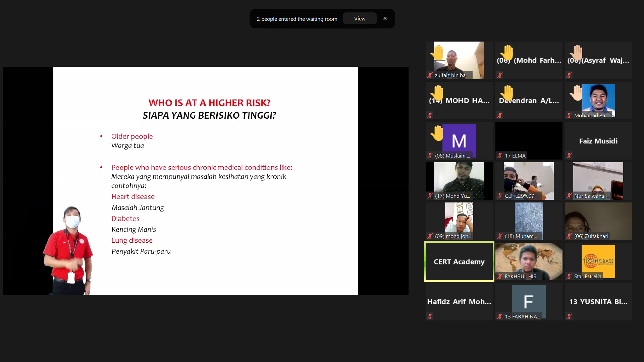Click muted mic icon for 17 ELMA
Image resolution: width=644 pixels, height=362 pixels.
click(x=500, y=156)
